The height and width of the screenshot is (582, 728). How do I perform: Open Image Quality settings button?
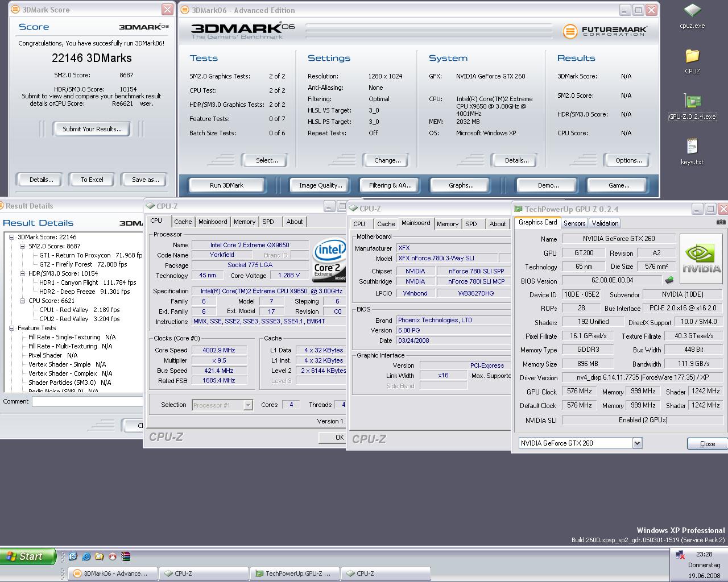click(321, 185)
